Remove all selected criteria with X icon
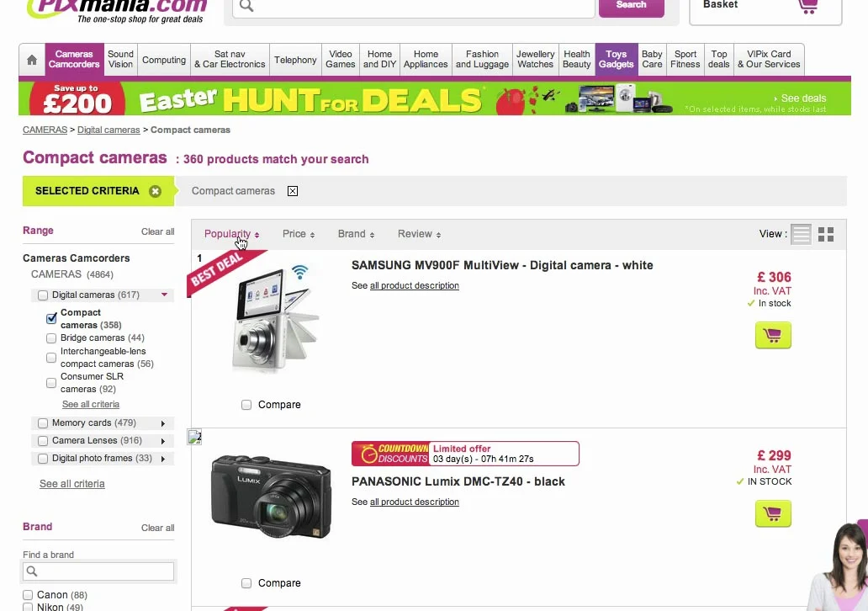This screenshot has width=868, height=611. click(x=156, y=191)
